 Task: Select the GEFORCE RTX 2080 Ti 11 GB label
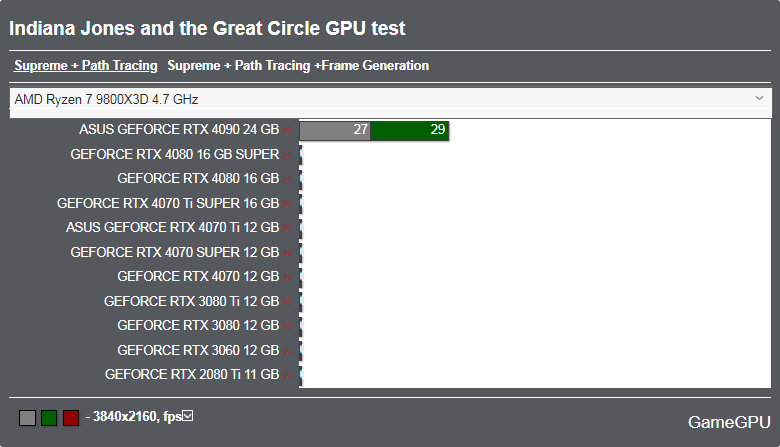click(x=192, y=374)
